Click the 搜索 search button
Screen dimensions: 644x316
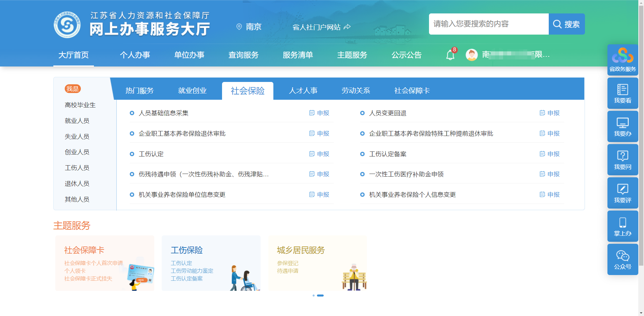pyautogui.click(x=567, y=24)
